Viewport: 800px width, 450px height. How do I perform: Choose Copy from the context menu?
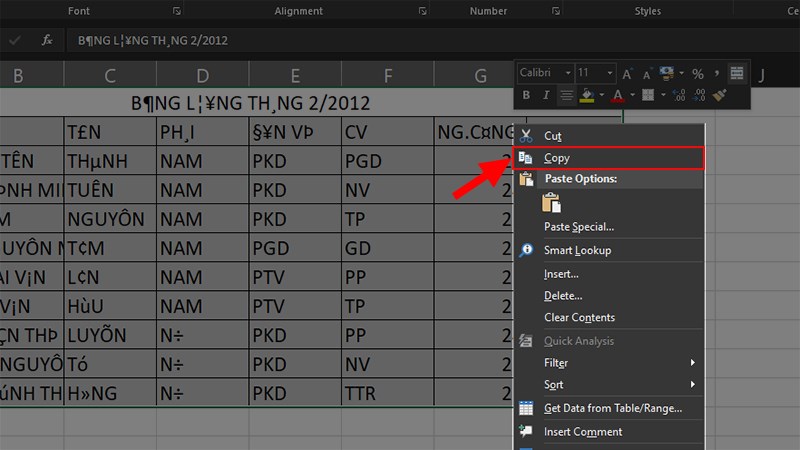[609, 158]
